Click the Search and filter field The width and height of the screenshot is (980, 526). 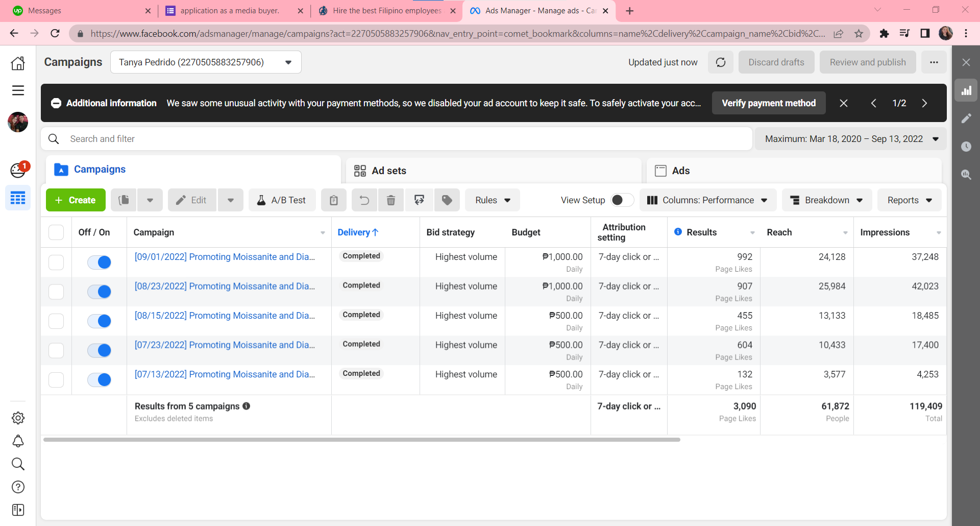point(397,139)
